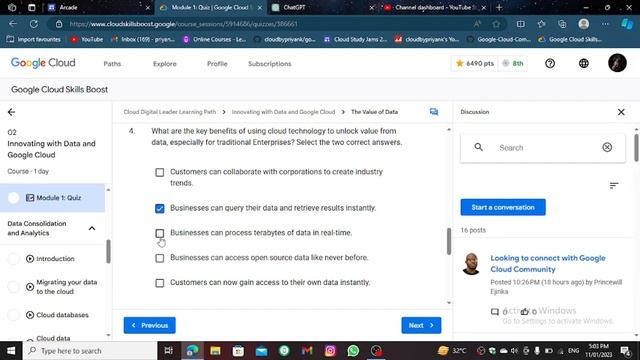This screenshot has width=640, height=360.
Task: Open the Windows Start menu
Action: [x=11, y=351]
